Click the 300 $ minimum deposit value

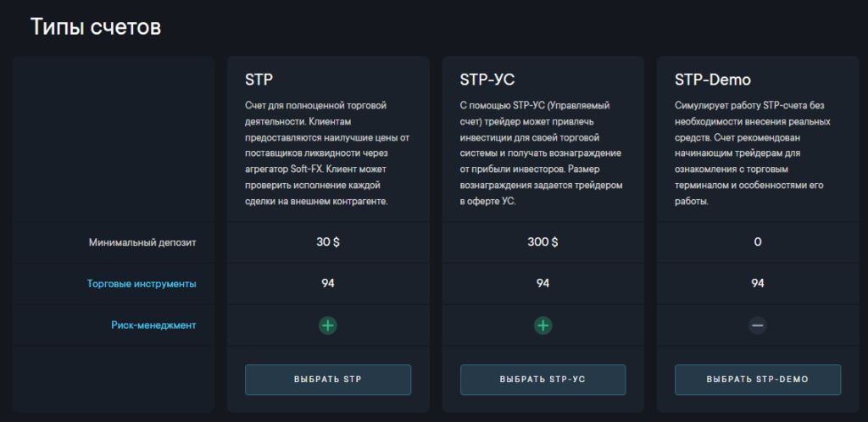point(542,242)
